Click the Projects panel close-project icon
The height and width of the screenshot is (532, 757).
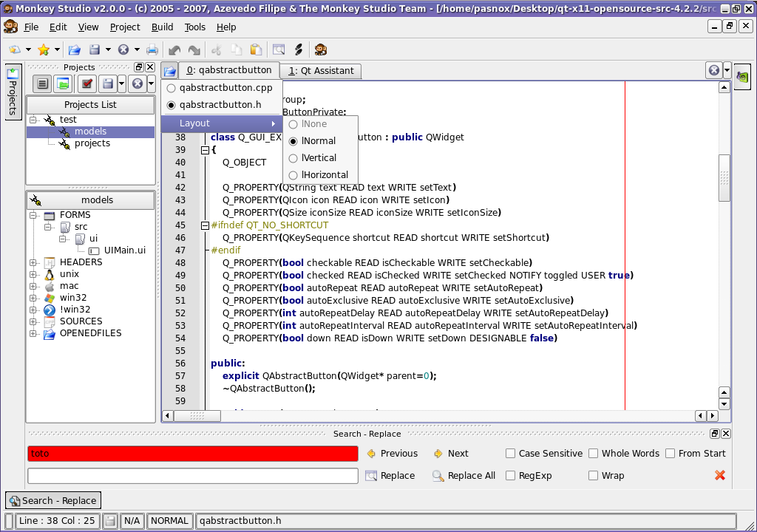(138, 84)
